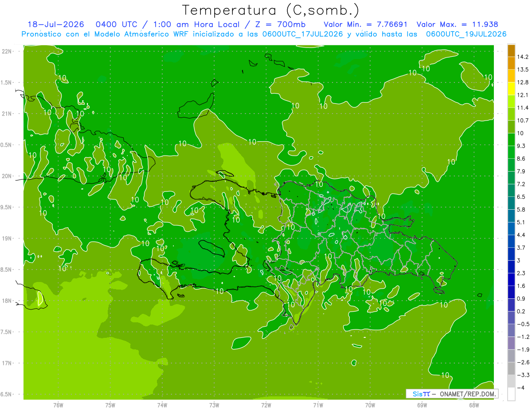The width and height of the screenshot is (532, 411).
Task: Pick the gray swatch between -2.6 and -3.3
Action: (511, 369)
